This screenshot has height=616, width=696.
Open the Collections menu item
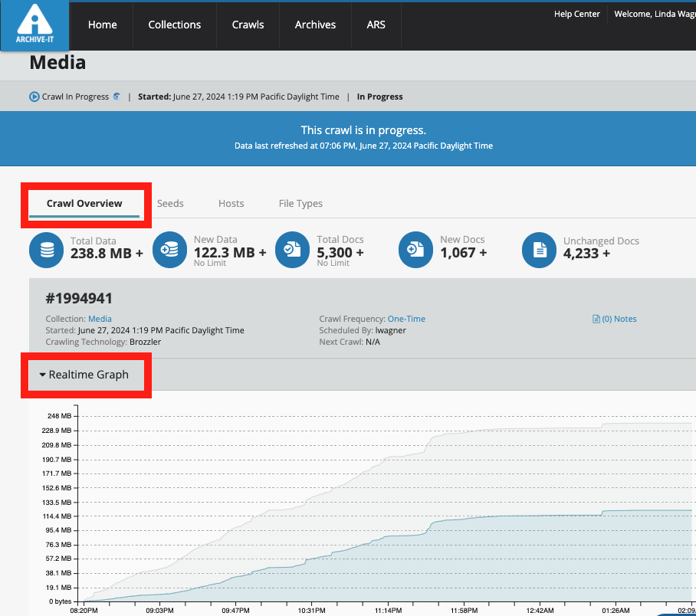point(175,25)
